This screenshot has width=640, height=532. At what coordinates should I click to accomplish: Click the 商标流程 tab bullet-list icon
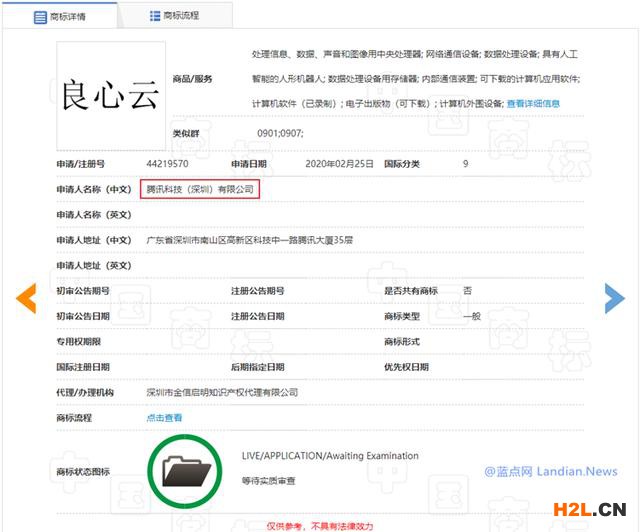(x=155, y=16)
